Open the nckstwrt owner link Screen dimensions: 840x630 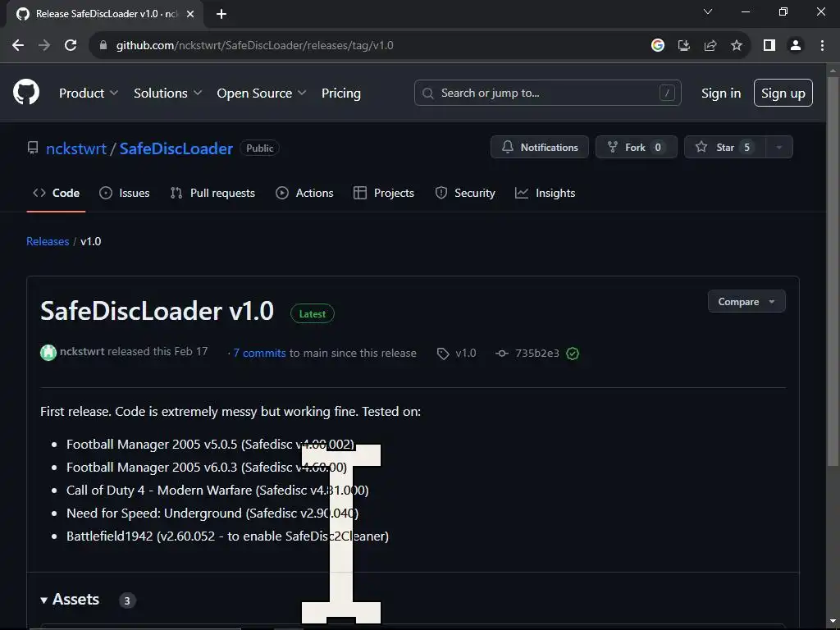pos(76,148)
